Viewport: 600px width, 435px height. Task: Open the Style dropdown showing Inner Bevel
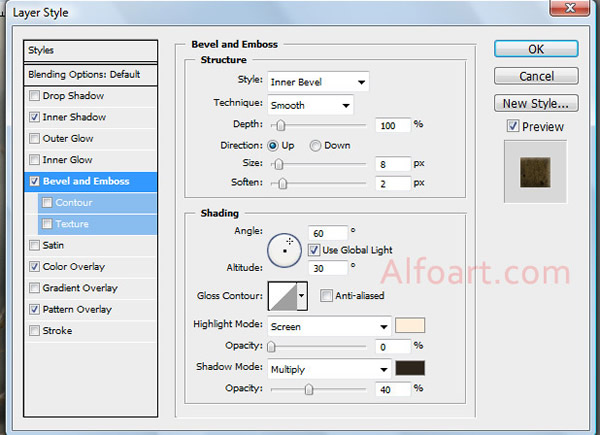click(x=318, y=81)
